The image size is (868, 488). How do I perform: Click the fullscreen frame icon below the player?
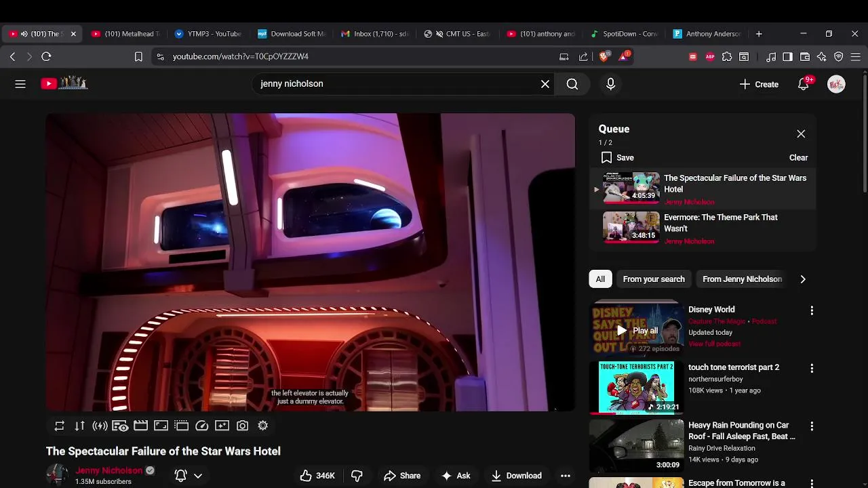[161, 426]
